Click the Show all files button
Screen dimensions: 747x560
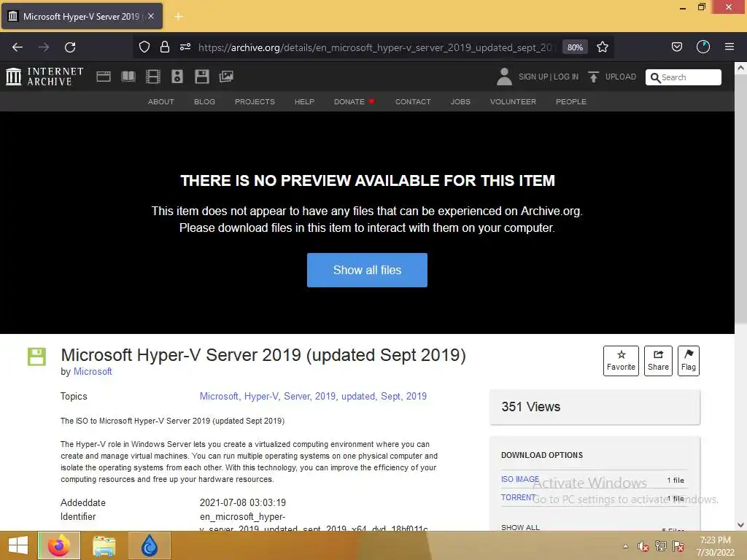point(367,270)
